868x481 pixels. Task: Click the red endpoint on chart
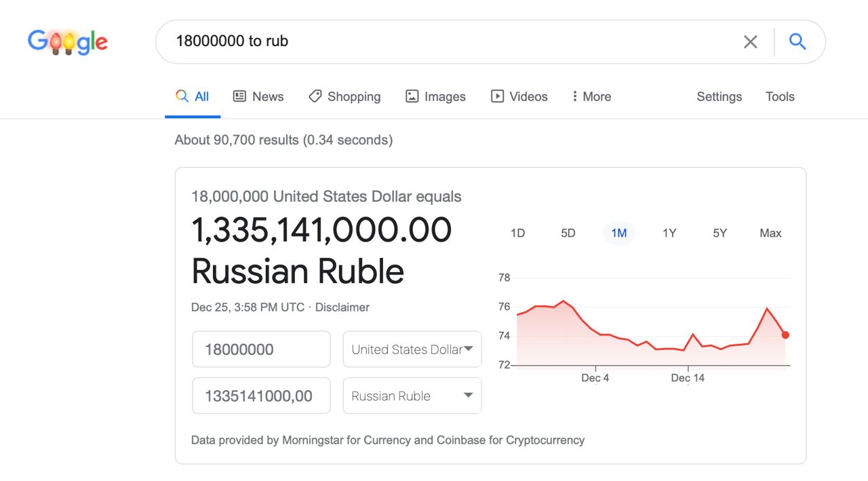785,334
